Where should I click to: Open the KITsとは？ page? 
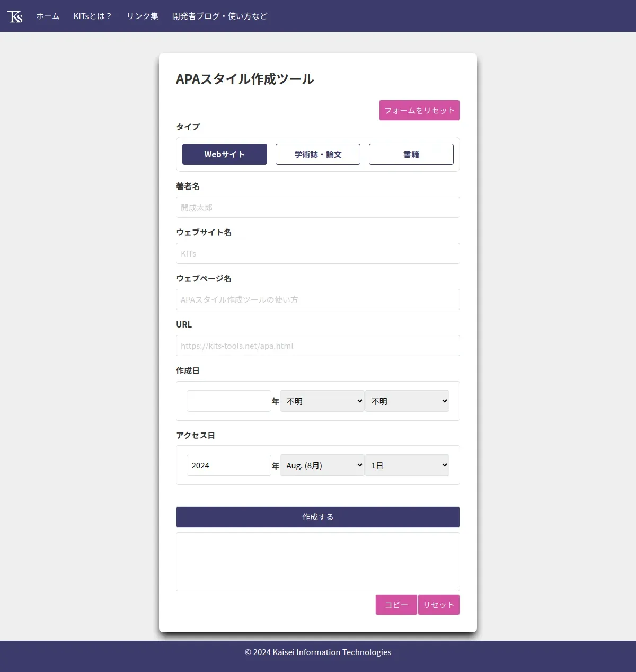93,16
